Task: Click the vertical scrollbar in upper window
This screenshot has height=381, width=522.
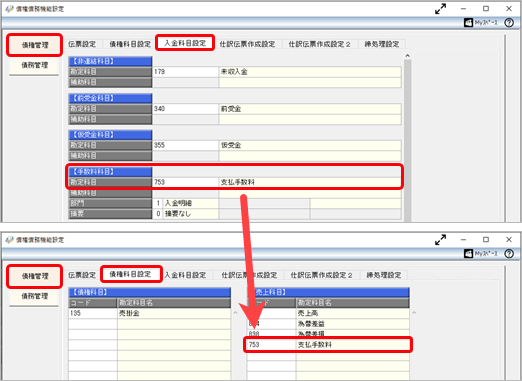Action: click(x=407, y=140)
